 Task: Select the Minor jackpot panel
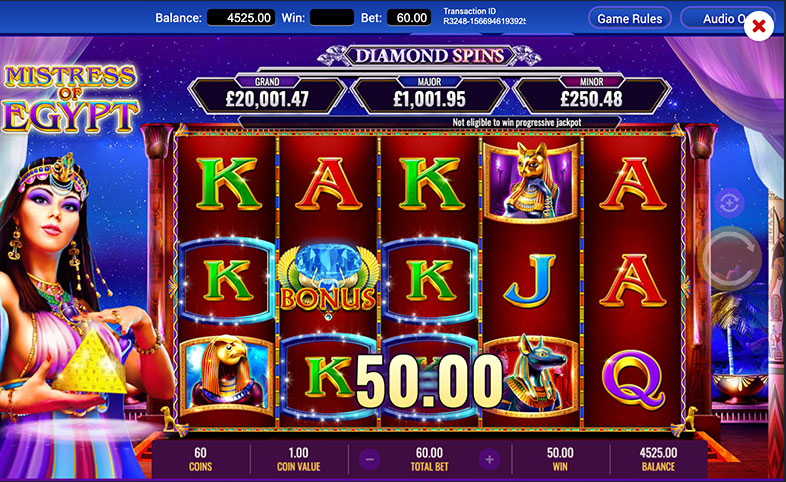592,94
